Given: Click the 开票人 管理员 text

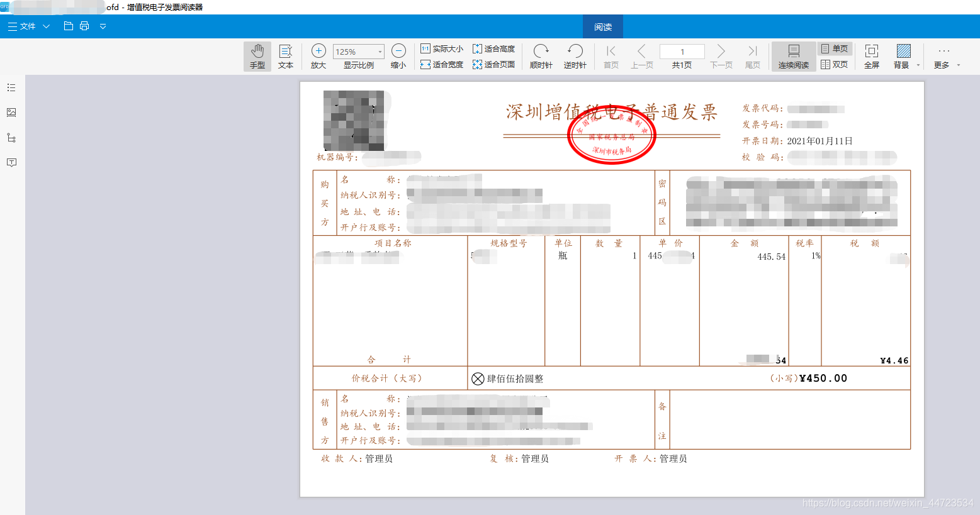Looking at the screenshot, I should click(651, 458).
